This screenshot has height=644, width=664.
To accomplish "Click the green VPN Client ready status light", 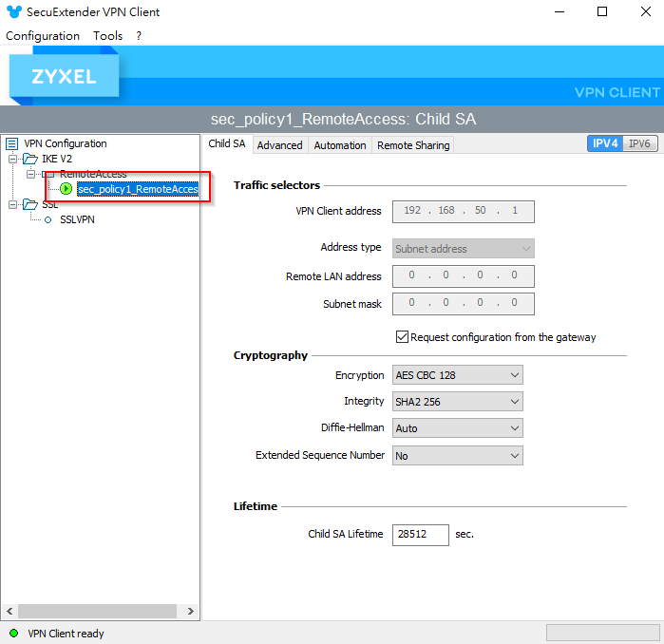I will pyautogui.click(x=14, y=633).
